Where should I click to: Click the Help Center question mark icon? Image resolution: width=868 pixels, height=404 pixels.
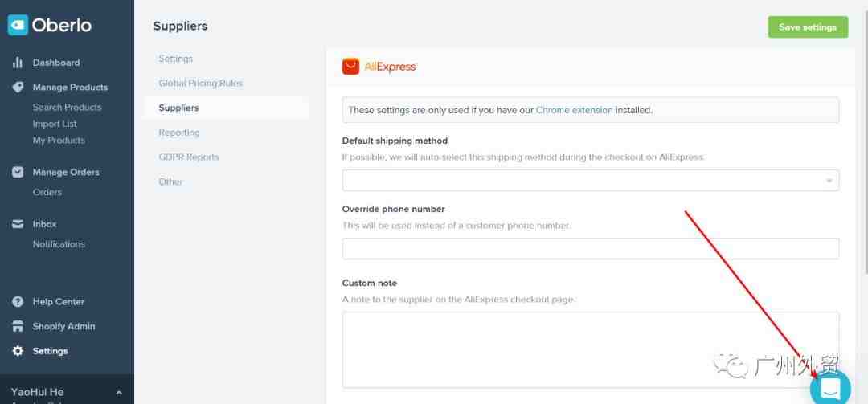tap(18, 302)
